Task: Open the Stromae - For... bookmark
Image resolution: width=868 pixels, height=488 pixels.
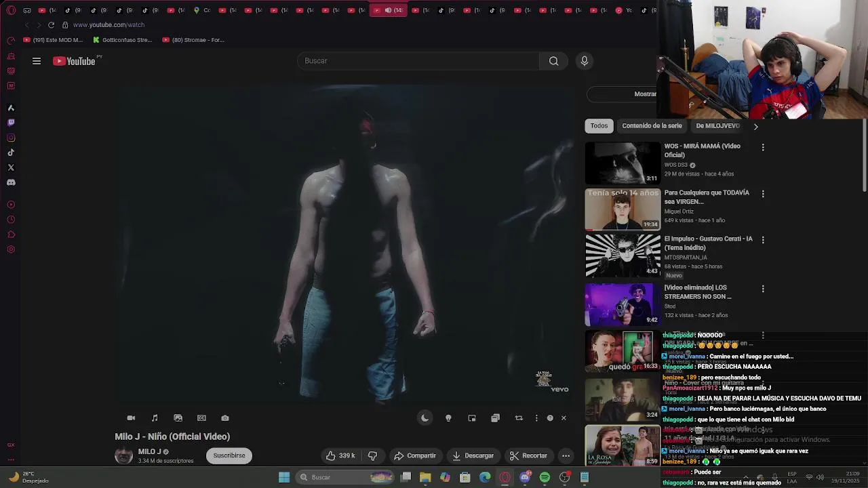Action: 193,40
